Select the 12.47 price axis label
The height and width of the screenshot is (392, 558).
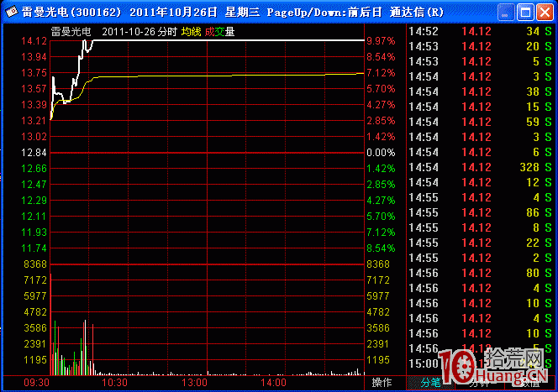34,185
